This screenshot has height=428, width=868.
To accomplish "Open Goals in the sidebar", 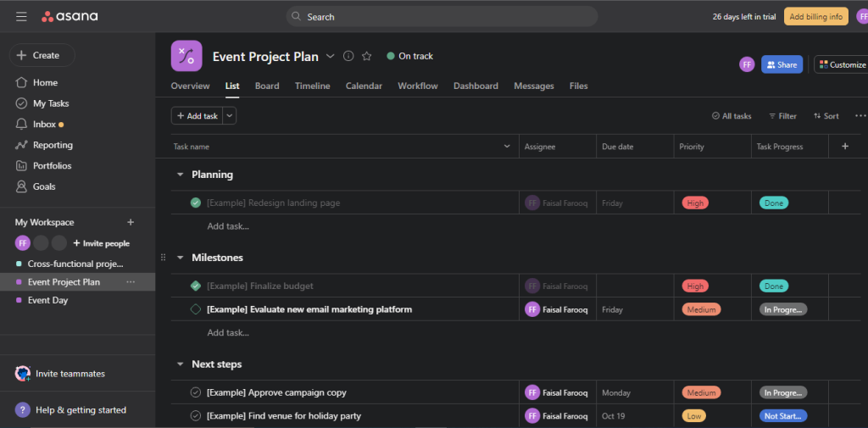I will pos(36,186).
